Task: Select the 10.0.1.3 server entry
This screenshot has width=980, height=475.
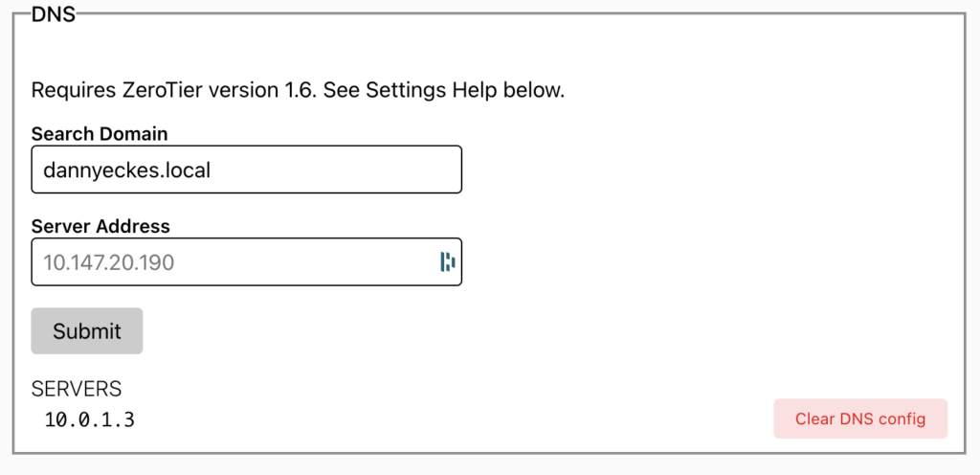Action: (x=89, y=419)
